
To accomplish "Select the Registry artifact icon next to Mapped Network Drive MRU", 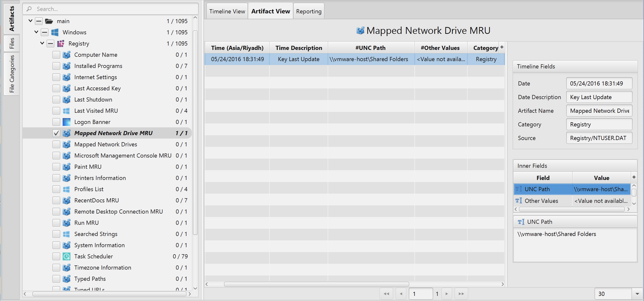I will point(66,133).
